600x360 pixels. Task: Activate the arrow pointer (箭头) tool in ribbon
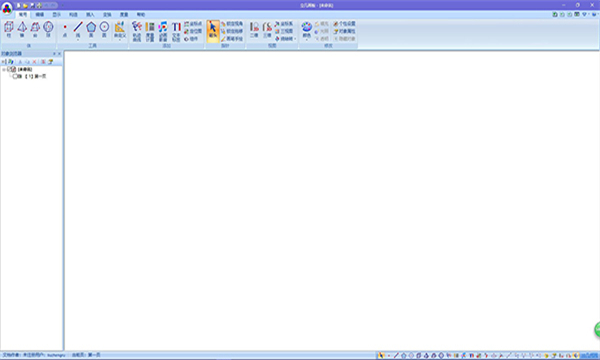213,31
